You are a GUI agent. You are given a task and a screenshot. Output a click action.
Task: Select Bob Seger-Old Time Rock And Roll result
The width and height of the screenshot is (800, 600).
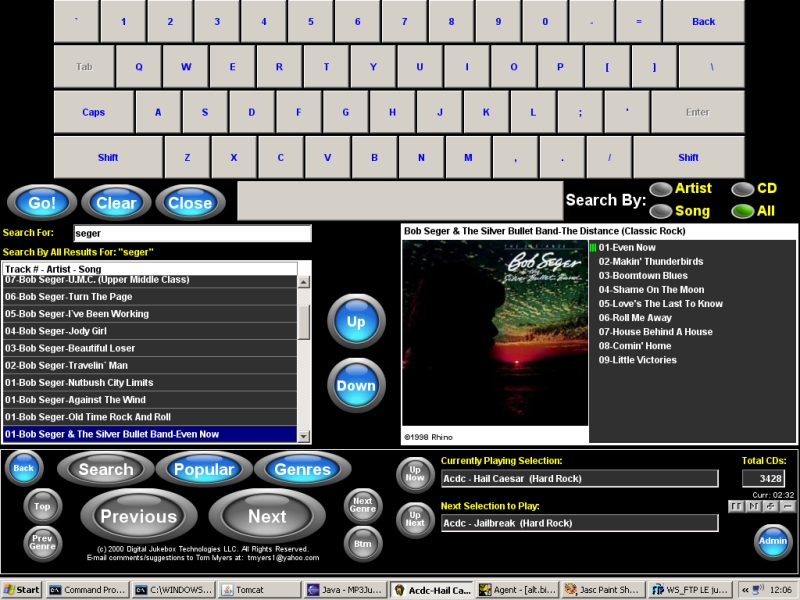(150, 417)
